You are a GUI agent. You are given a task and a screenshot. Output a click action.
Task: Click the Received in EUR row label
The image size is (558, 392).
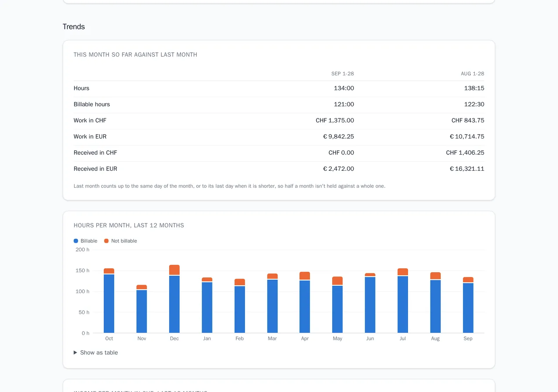click(95, 169)
